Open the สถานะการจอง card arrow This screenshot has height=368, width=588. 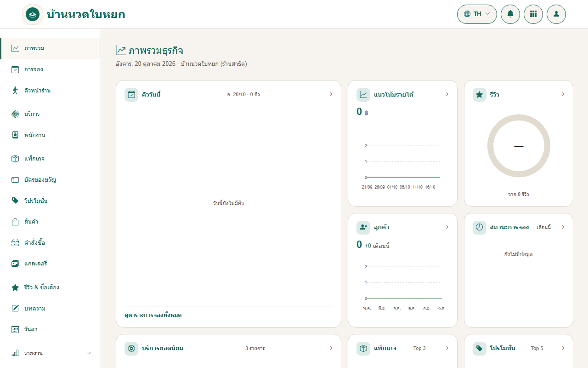[561, 227]
